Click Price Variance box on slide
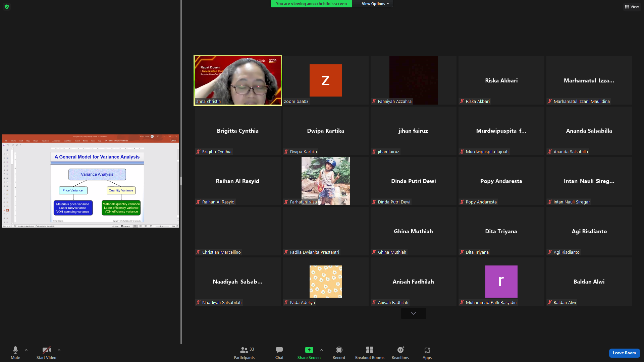This screenshot has width=644, height=362. [x=73, y=190]
